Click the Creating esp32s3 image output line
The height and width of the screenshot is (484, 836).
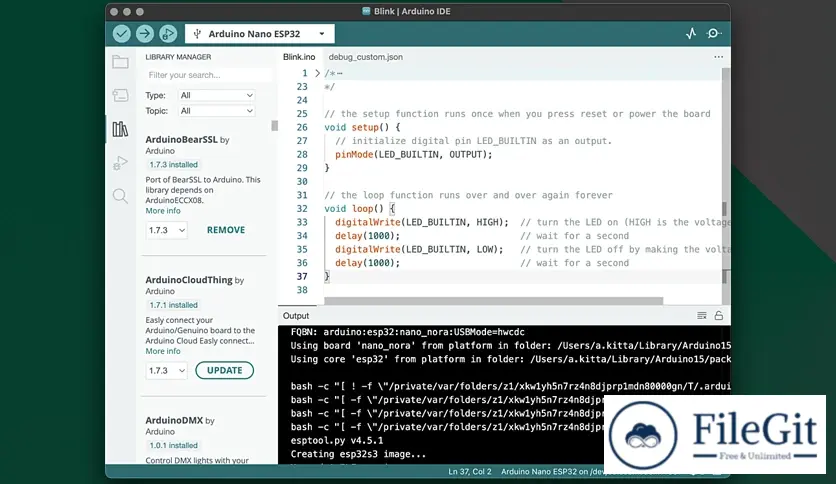(358, 454)
